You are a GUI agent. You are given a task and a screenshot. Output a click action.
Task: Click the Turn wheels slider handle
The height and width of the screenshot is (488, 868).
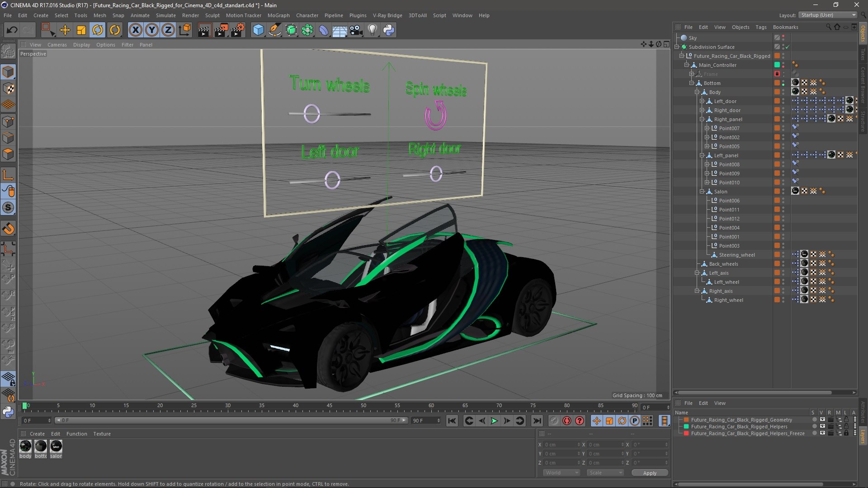311,113
